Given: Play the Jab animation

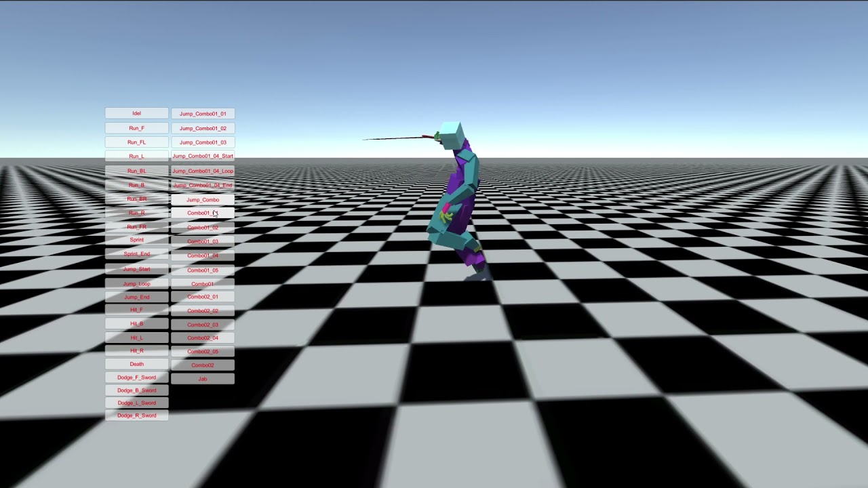Looking at the screenshot, I should tap(203, 379).
